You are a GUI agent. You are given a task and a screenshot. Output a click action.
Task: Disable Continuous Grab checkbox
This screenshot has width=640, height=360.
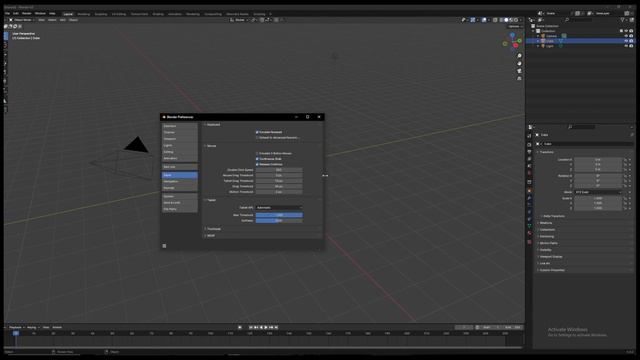[257, 159]
